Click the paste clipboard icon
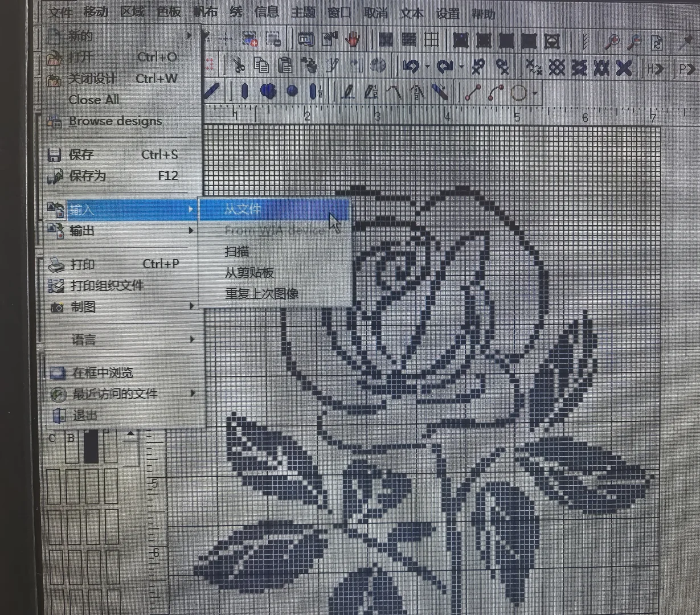The image size is (700, 615). (x=285, y=66)
